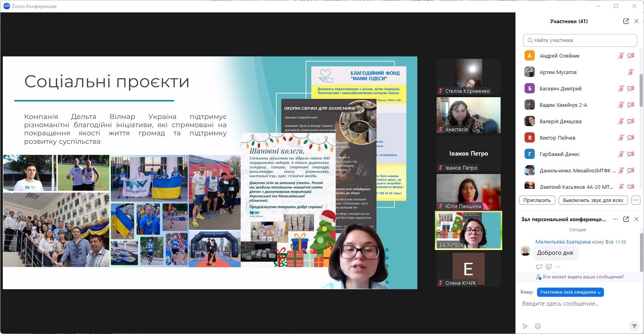This screenshot has width=644, height=334.
Task: Click the Доброго дня message bubble
Action: pos(555,253)
